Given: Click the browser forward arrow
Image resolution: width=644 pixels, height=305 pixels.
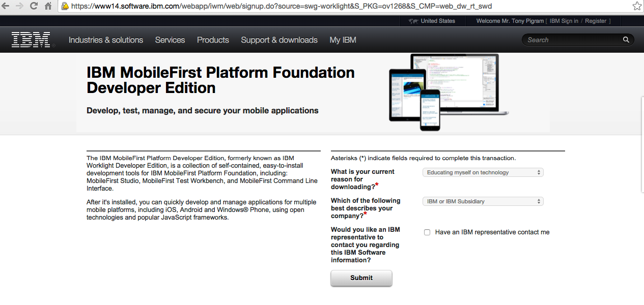Looking at the screenshot, I should click(x=19, y=6).
